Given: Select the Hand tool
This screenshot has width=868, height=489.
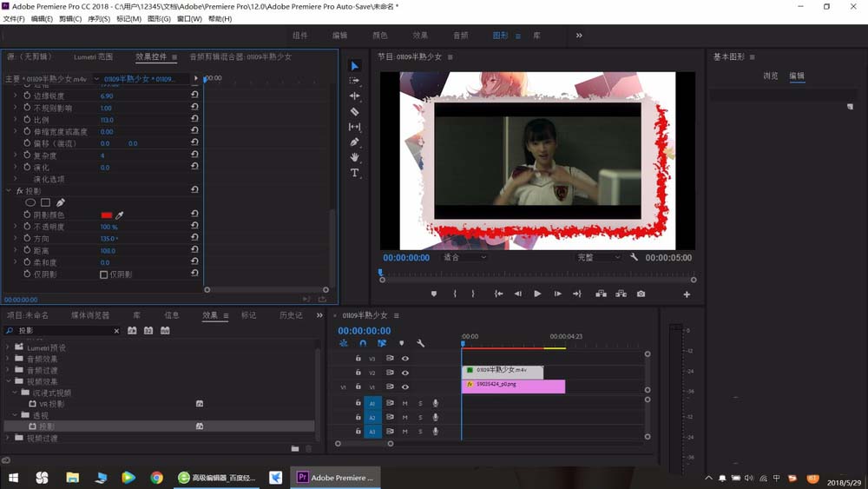Looking at the screenshot, I should [354, 158].
